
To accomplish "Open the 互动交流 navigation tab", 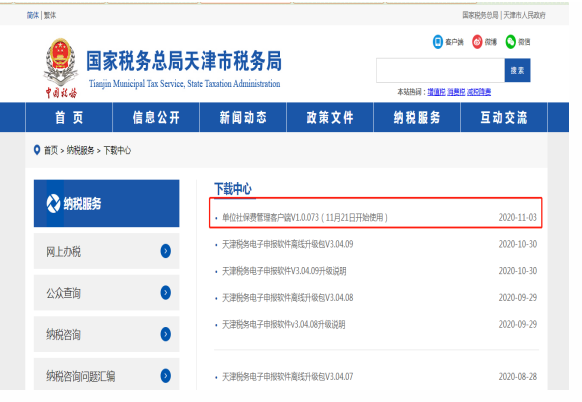I will pos(504,117).
